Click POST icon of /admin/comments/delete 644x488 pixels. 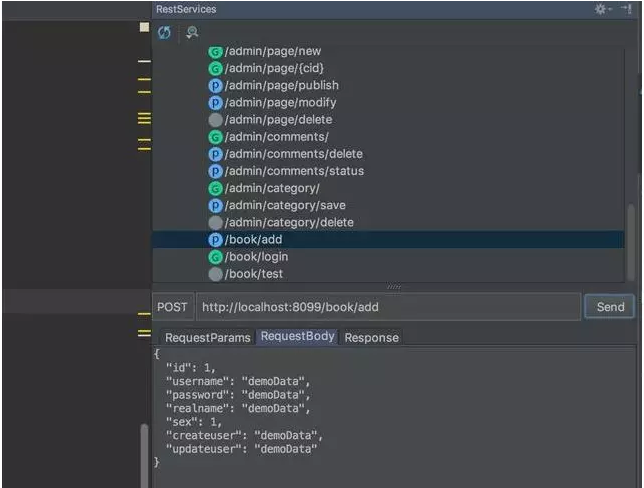215,154
